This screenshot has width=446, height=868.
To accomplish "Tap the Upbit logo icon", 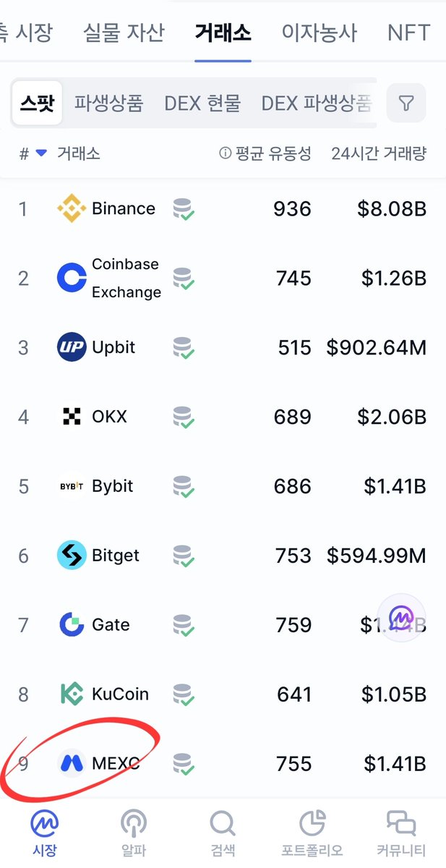I will [72, 347].
